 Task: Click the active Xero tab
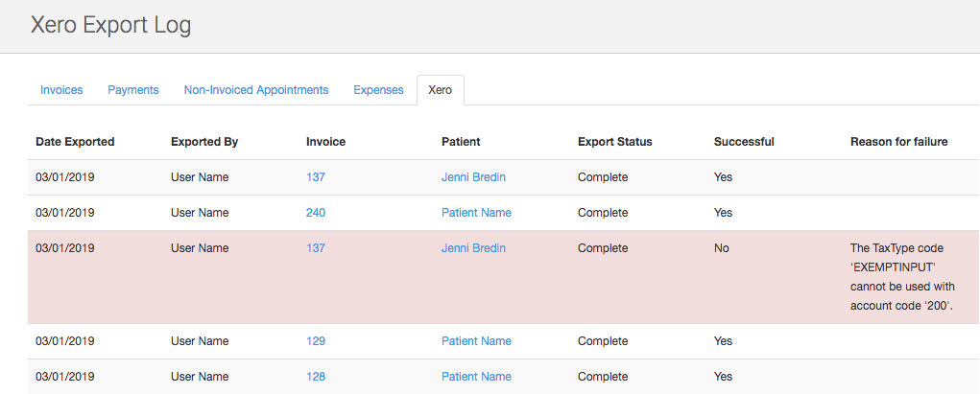click(x=441, y=90)
